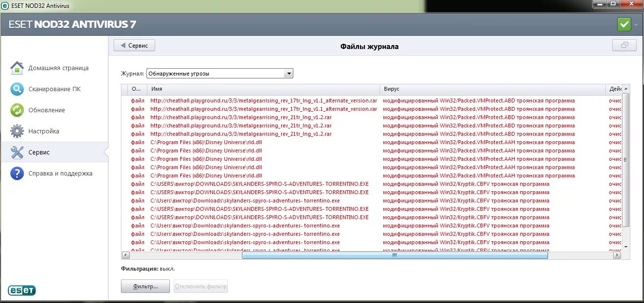Select first Disney Universe\rld.dll row
Viewport: 644px width, 303px height.
pos(372,142)
